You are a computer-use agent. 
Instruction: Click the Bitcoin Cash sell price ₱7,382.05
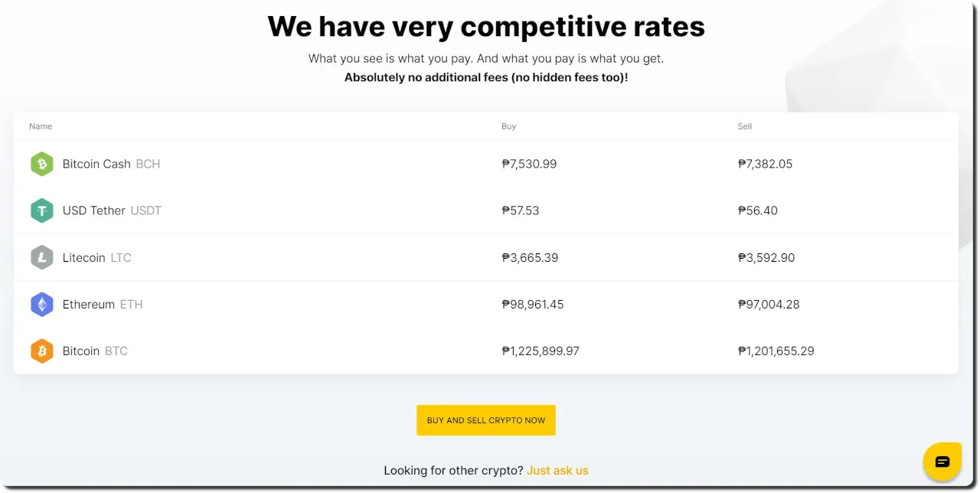click(765, 164)
